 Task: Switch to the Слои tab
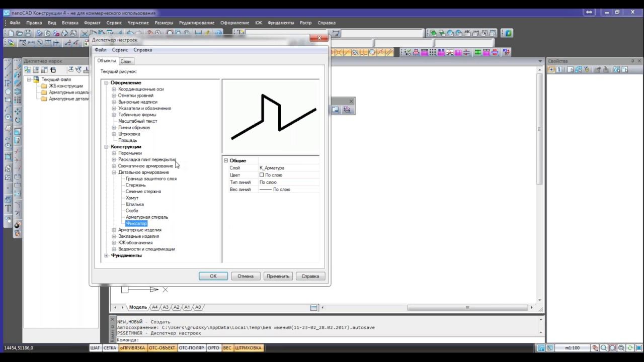click(126, 61)
